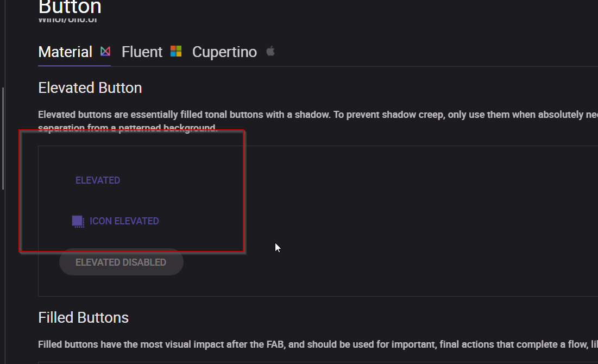Click the Button page title

click(70, 8)
